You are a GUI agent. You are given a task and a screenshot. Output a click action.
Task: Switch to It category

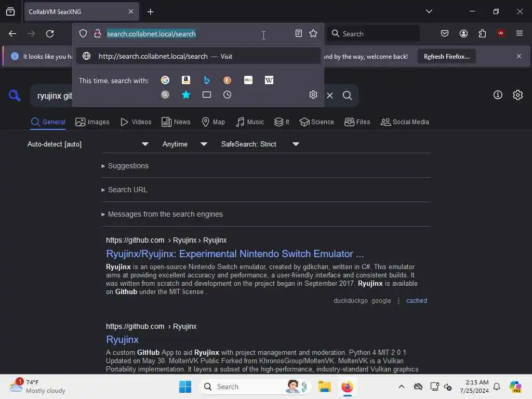pyautogui.click(x=282, y=122)
